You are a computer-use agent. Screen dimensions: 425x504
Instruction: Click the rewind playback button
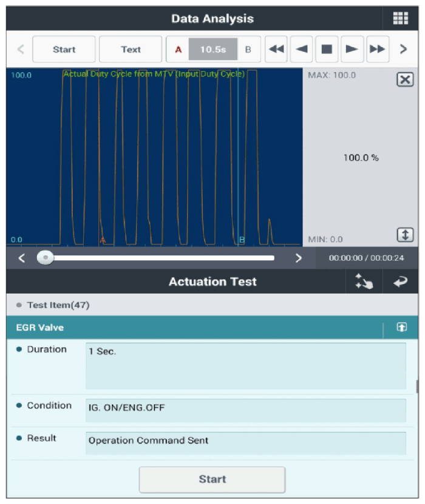(x=276, y=50)
